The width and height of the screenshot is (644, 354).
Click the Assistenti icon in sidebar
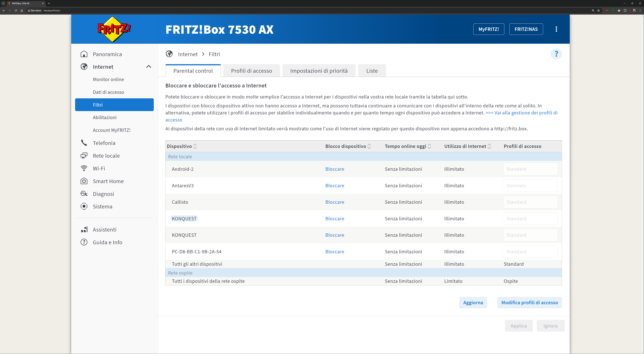(x=84, y=230)
